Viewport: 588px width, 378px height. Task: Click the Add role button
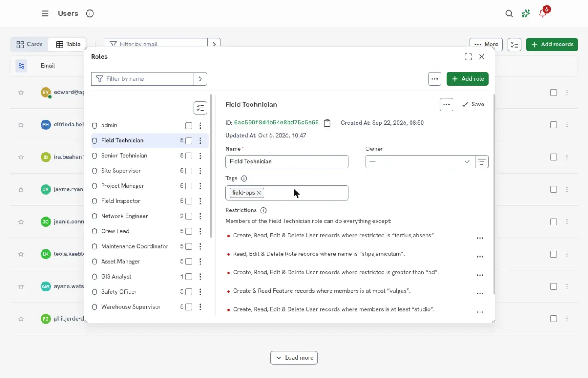(x=467, y=79)
